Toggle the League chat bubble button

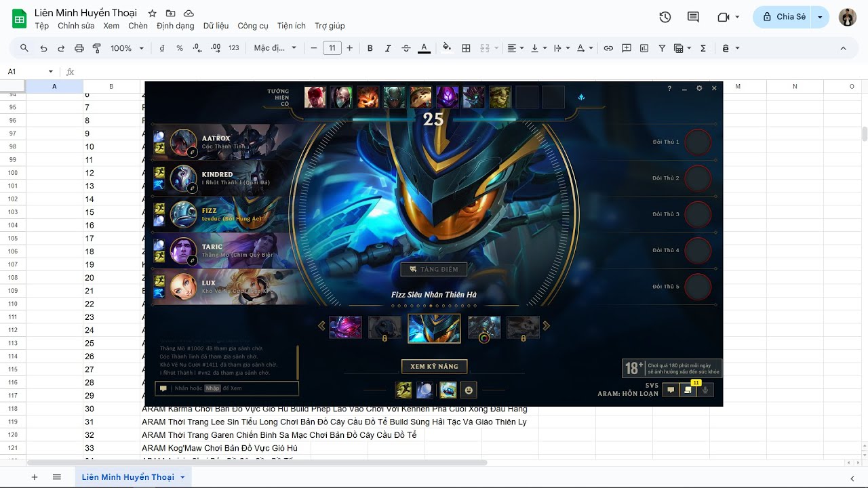[x=671, y=390]
